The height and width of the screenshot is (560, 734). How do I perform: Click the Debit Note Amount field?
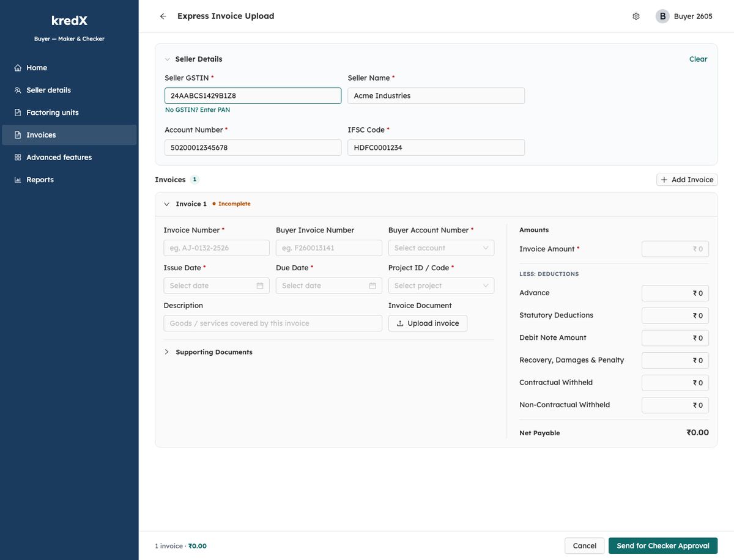tap(675, 338)
